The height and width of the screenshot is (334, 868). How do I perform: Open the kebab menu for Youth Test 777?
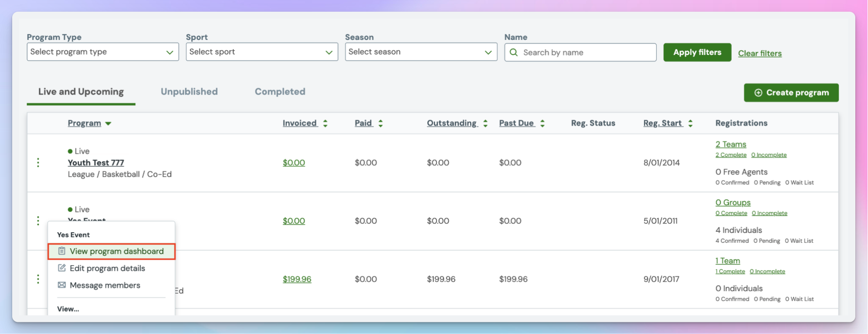pyautogui.click(x=38, y=163)
